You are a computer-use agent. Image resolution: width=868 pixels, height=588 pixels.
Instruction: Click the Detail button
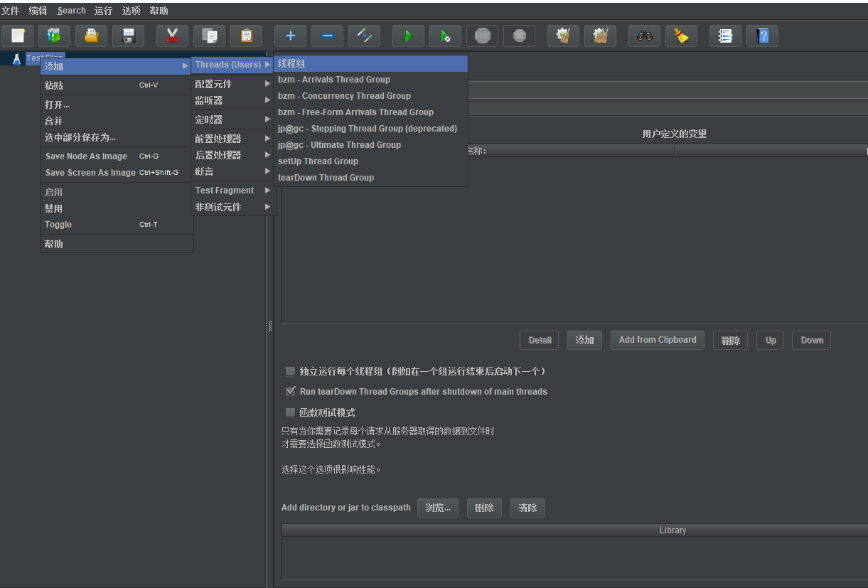pos(540,340)
